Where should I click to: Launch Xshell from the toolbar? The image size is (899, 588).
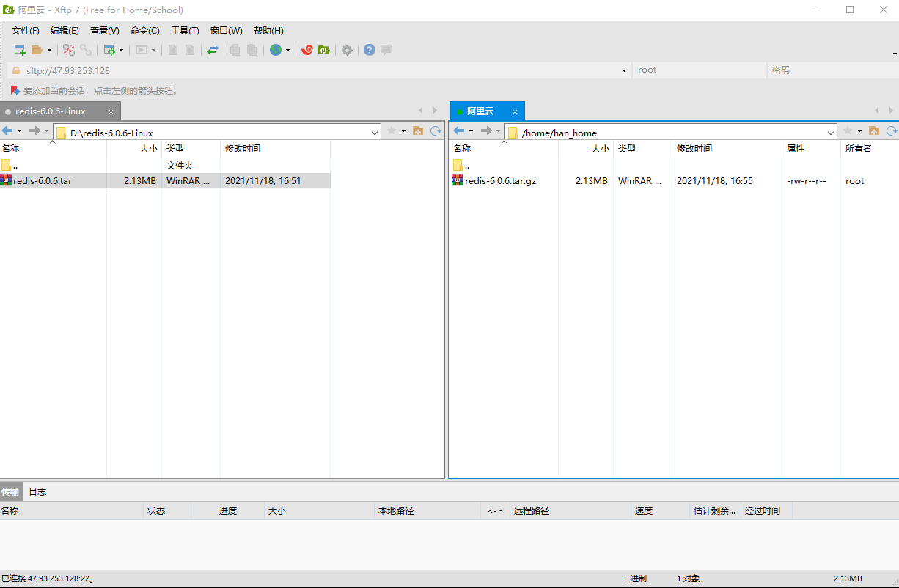[309, 50]
